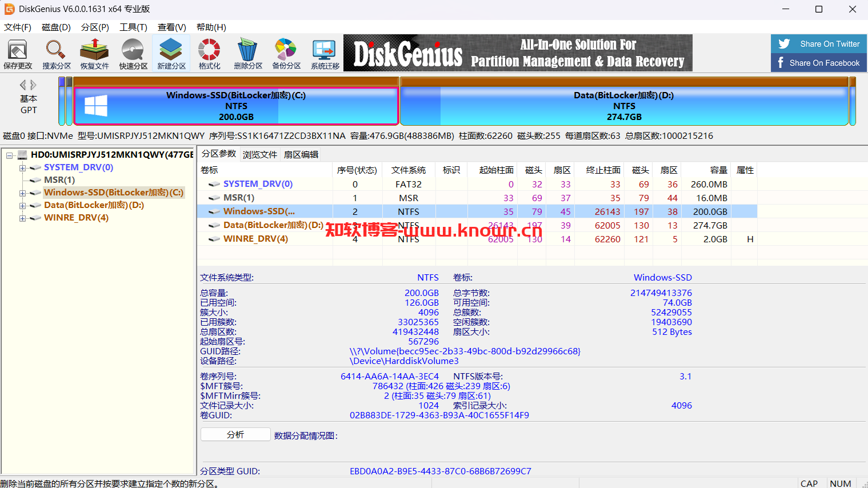
Task: Switch to the Partition Parameters (分区参数) tab
Action: (219, 154)
